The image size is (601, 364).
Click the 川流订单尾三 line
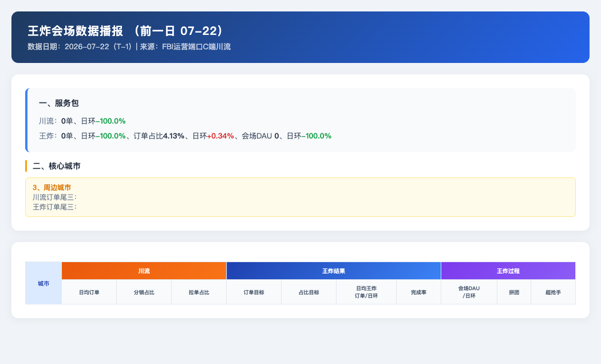coord(55,197)
